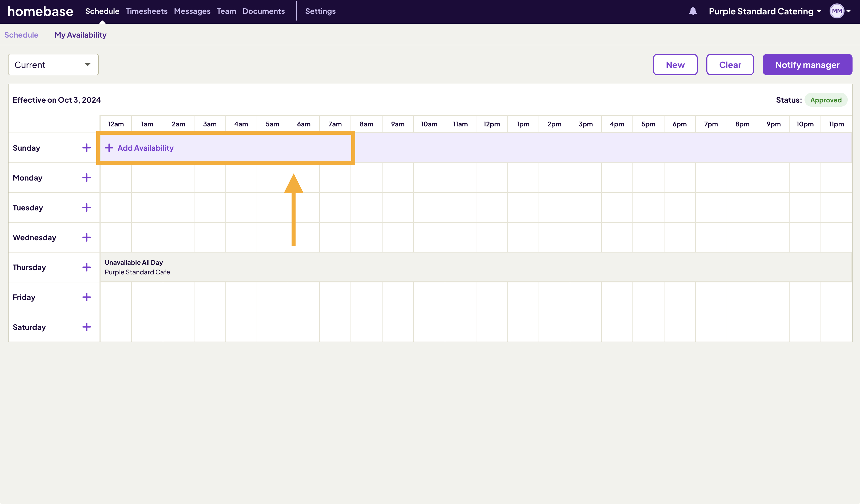
Task: Click the plus icon beside Thursday
Action: coord(87,267)
